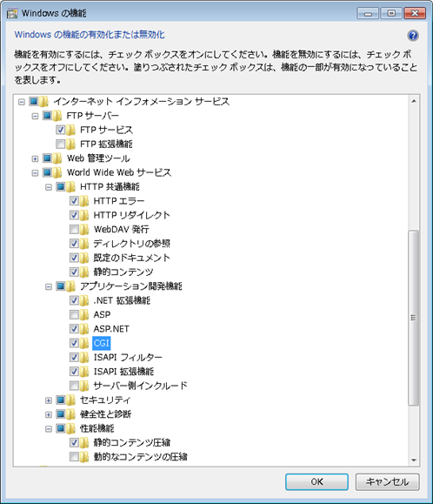Select the HTTP エラー tree row label
Viewport: 433px width, 504px height.
pos(119,201)
